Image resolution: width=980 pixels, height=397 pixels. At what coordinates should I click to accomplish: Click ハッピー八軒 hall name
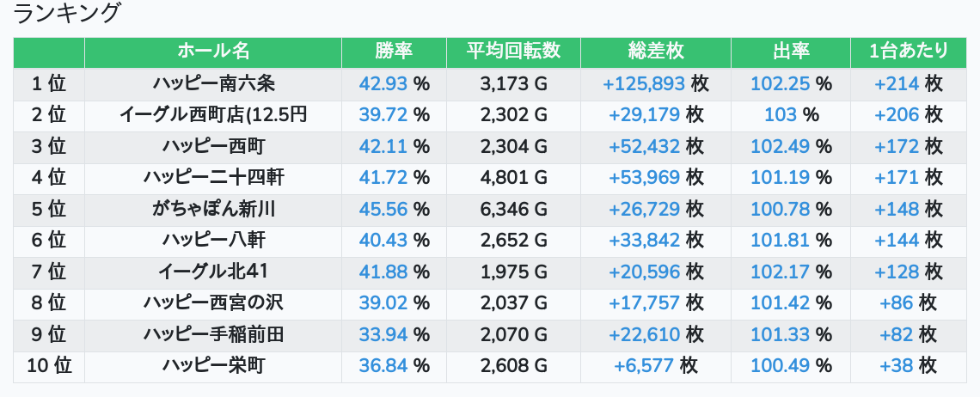click(213, 241)
